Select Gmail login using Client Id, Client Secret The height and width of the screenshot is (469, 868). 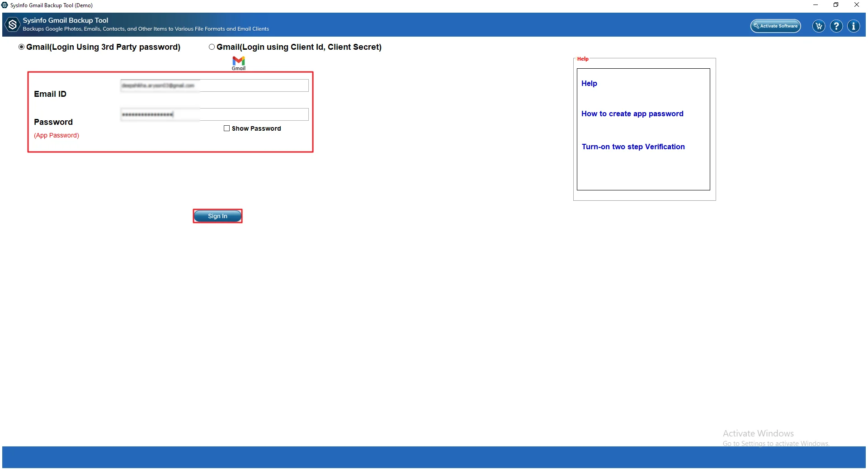[x=212, y=47]
